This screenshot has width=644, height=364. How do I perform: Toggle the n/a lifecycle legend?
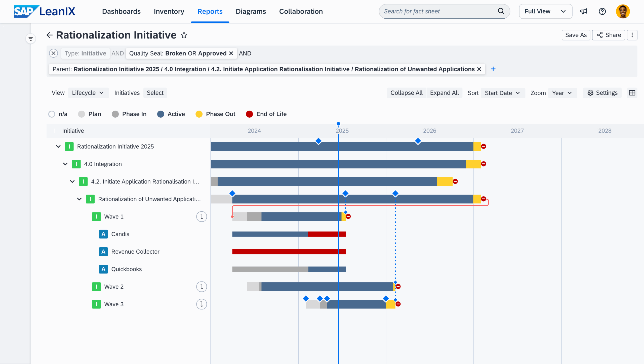[58, 114]
